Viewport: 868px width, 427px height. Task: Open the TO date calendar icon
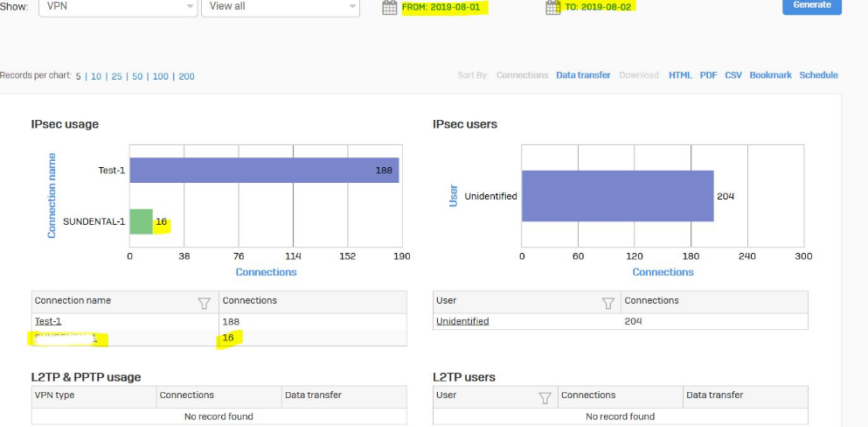pyautogui.click(x=552, y=7)
